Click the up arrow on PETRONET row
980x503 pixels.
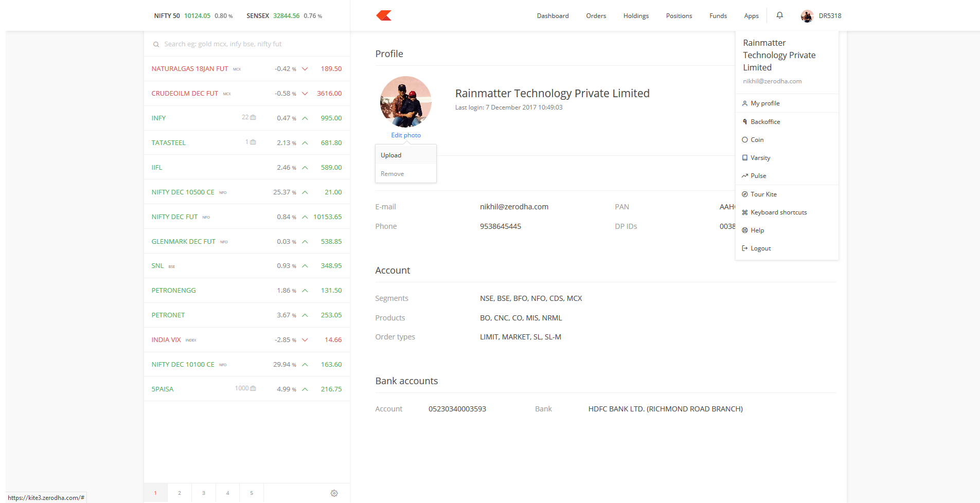pyautogui.click(x=305, y=315)
